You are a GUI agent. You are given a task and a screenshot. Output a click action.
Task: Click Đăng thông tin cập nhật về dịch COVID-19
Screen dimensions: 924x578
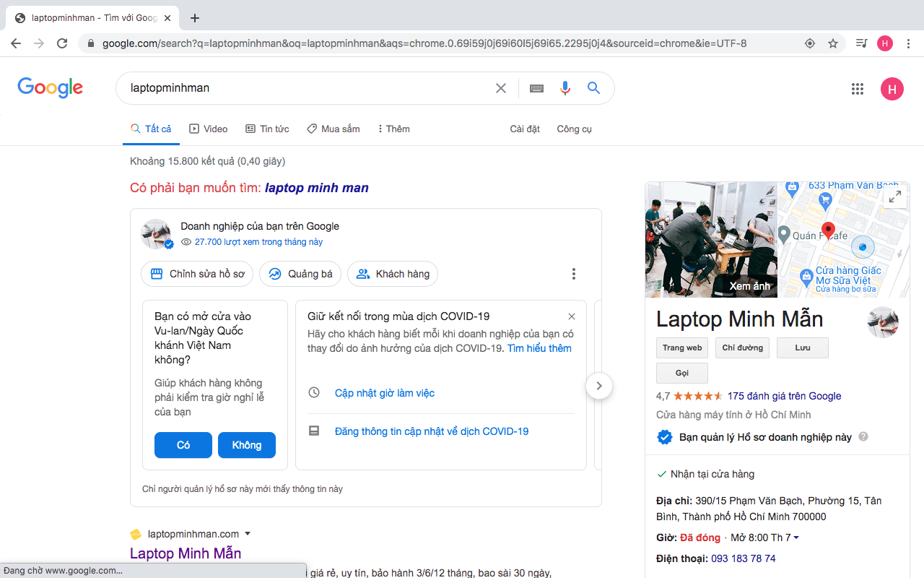click(x=432, y=431)
